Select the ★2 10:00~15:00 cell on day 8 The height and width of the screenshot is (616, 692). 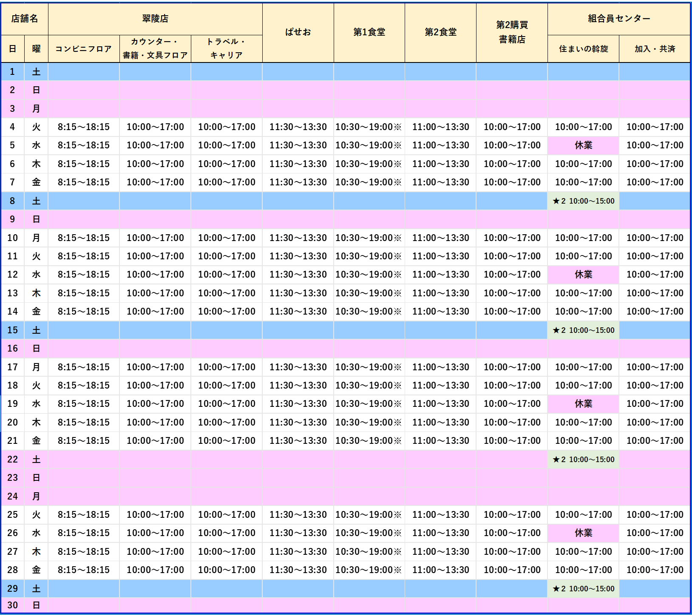tap(583, 201)
